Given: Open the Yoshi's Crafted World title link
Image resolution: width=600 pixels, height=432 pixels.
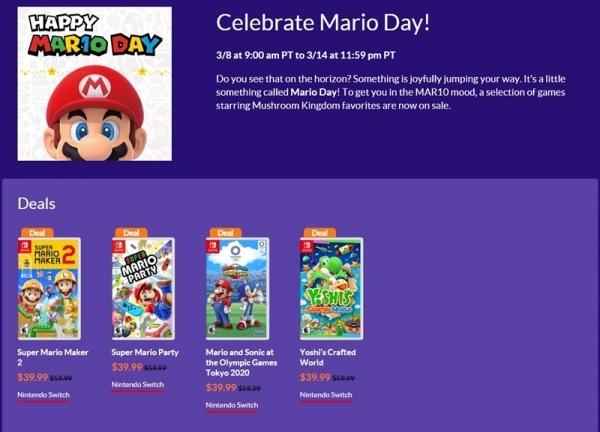Looking at the screenshot, I should (x=328, y=357).
